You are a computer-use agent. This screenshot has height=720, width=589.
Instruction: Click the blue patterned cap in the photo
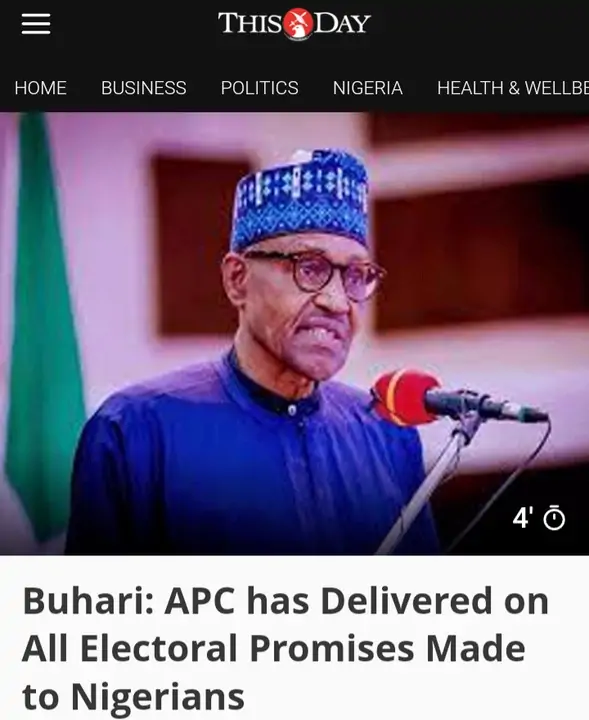click(x=301, y=198)
